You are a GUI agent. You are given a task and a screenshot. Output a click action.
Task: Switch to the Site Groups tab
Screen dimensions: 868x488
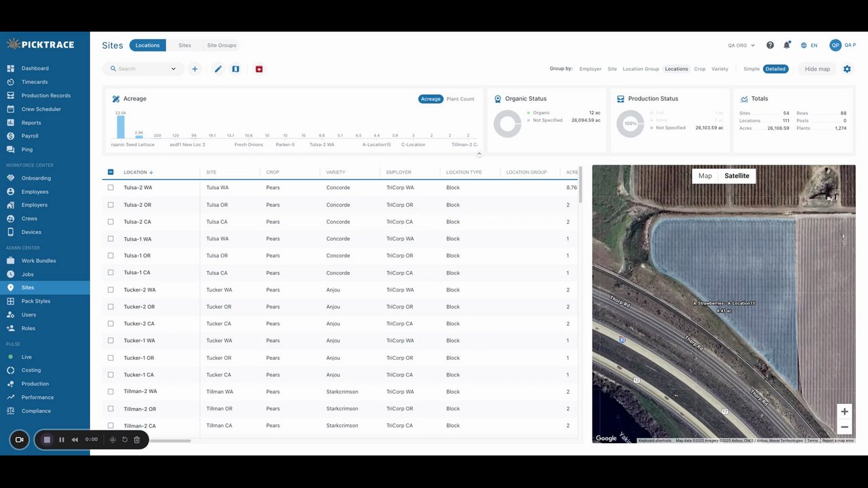pos(222,45)
